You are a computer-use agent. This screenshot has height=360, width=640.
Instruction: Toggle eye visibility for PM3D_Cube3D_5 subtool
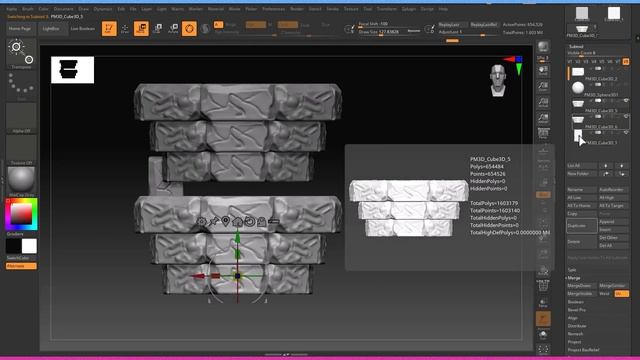pyautogui.click(x=626, y=100)
